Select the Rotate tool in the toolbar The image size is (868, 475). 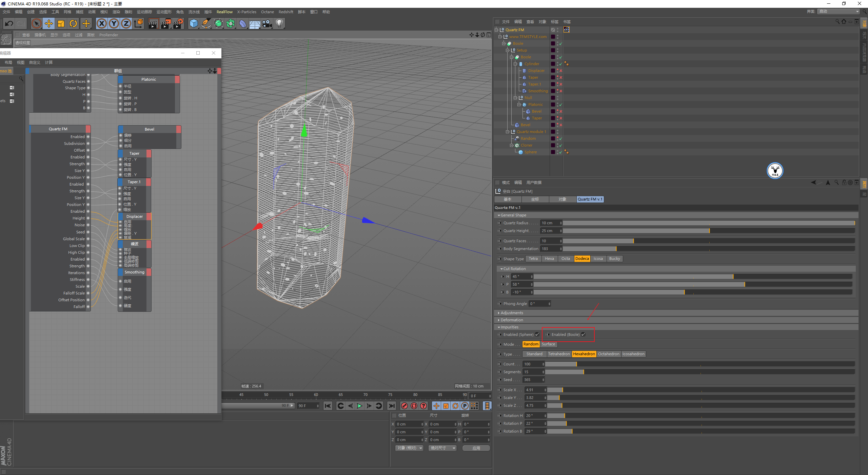73,23
